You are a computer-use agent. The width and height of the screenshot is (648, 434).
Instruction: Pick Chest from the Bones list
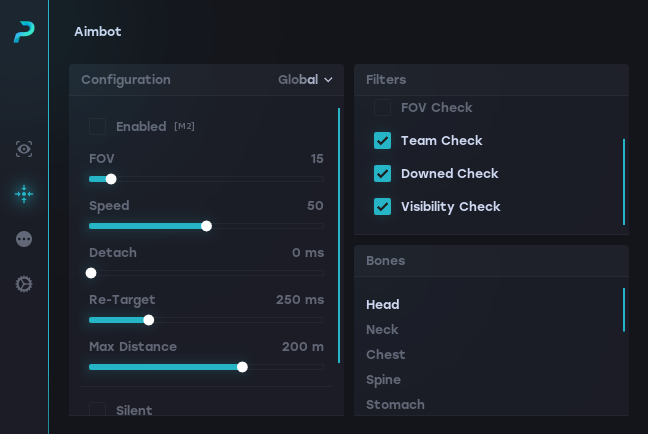[386, 355]
